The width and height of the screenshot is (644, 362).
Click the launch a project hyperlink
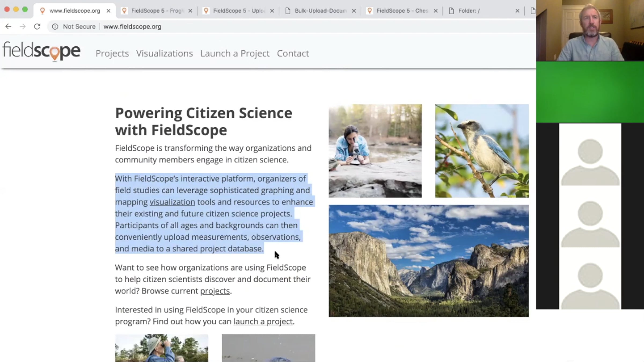pos(263,322)
